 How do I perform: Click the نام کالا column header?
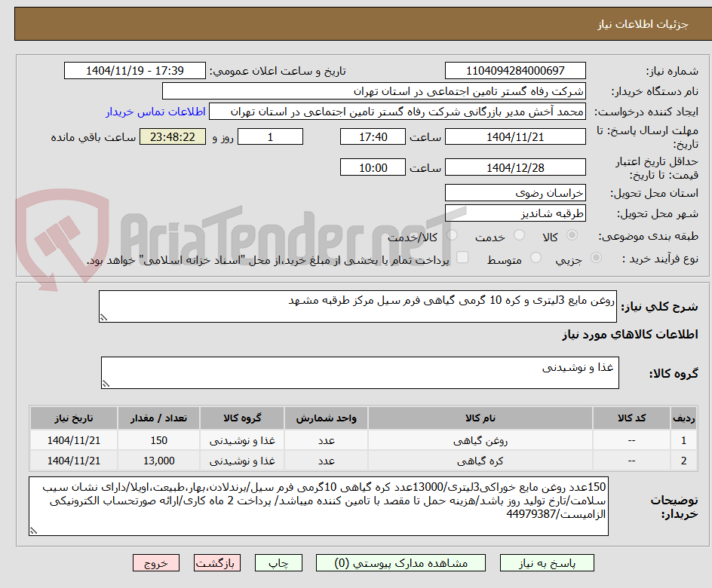(480, 418)
